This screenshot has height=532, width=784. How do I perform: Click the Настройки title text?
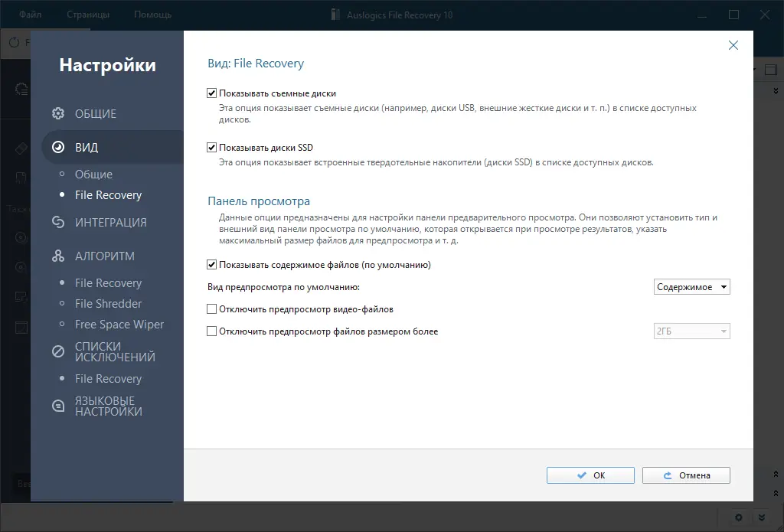pyautogui.click(x=107, y=65)
